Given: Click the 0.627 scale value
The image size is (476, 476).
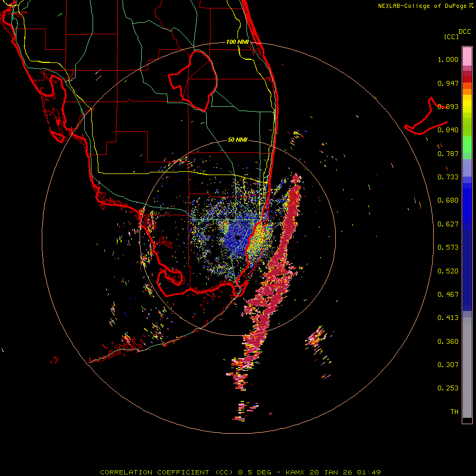Looking at the screenshot, I should [x=448, y=224].
